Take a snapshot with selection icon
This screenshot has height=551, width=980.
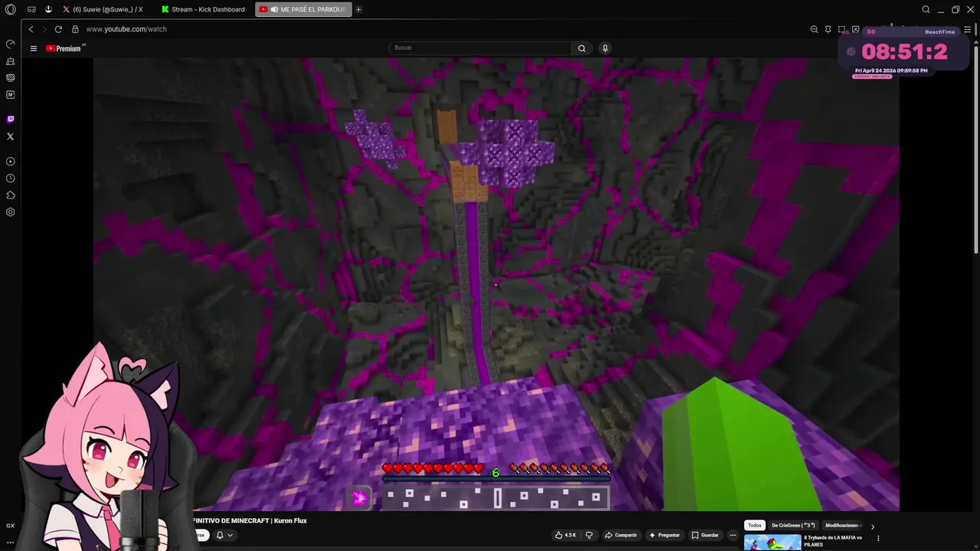(x=841, y=29)
